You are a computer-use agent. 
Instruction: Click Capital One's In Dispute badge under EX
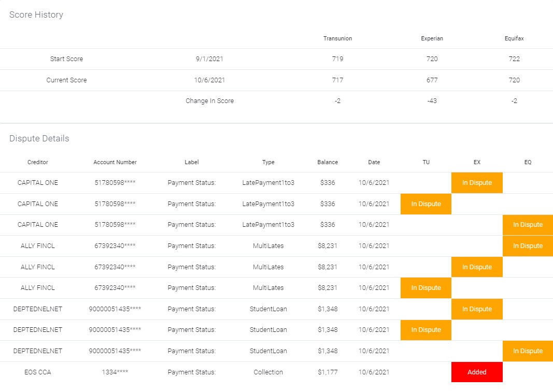click(477, 183)
